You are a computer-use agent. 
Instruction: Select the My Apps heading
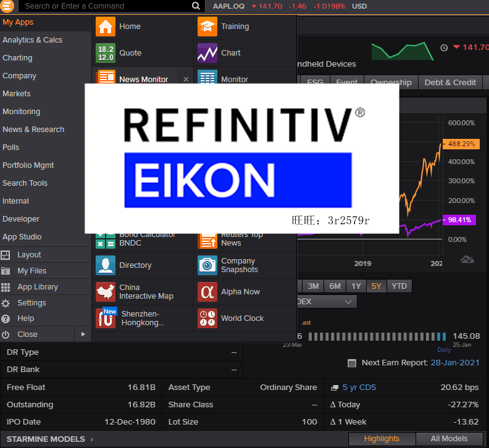point(18,22)
